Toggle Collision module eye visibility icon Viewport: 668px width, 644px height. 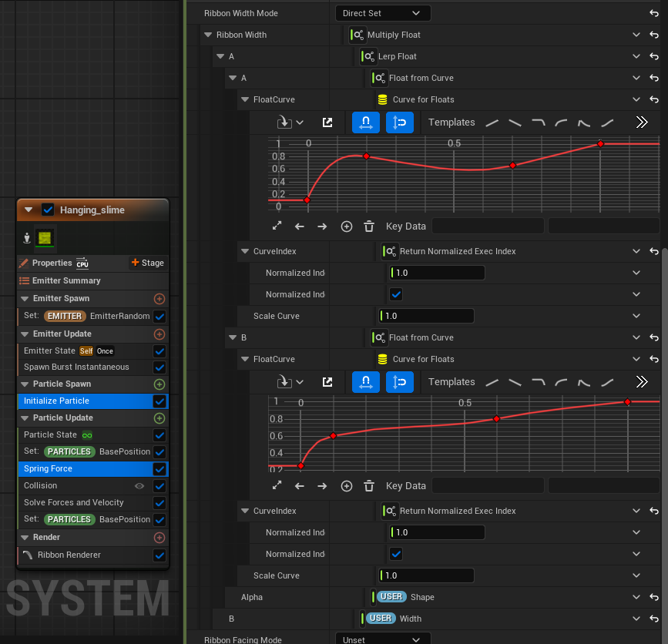[x=139, y=486]
